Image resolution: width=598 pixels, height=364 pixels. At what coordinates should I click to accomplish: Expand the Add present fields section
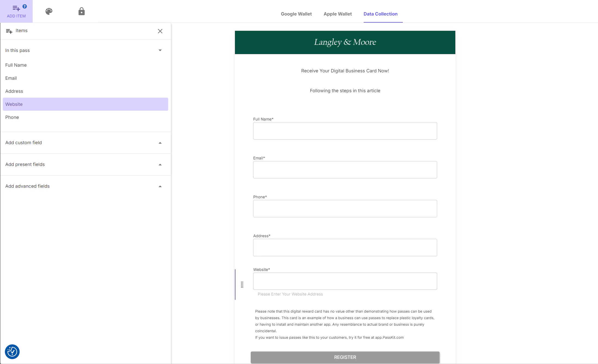[x=160, y=165]
